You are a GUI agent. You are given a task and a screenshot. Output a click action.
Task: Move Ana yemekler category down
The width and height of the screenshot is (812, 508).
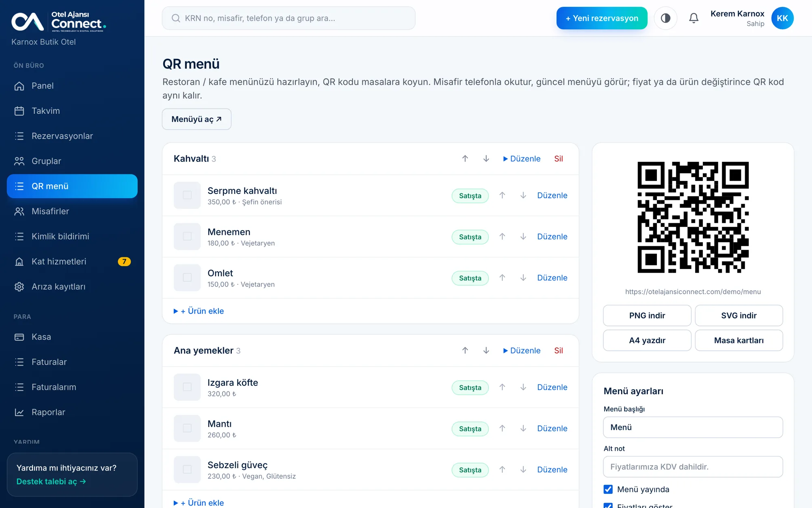486,351
